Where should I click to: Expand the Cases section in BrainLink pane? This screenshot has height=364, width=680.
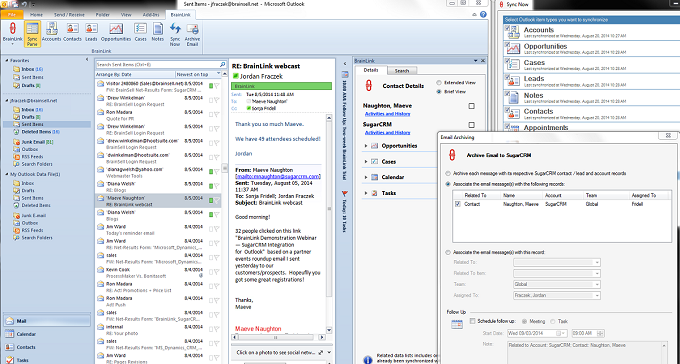tap(366, 162)
